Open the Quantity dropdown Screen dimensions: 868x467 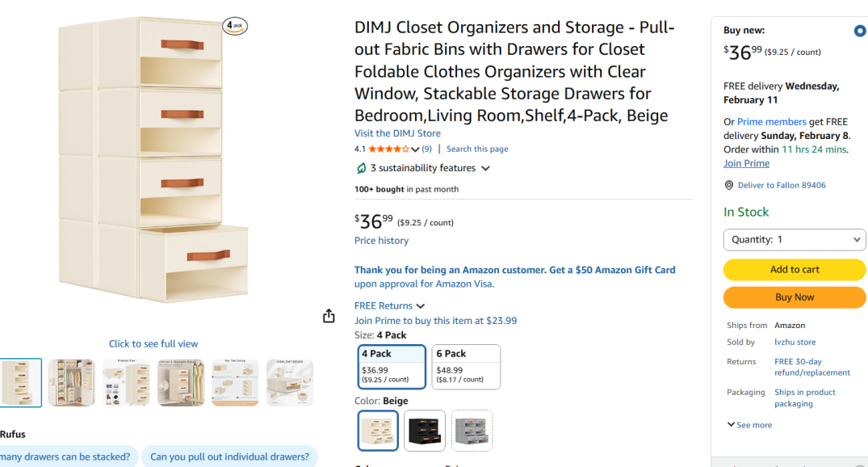[795, 239]
